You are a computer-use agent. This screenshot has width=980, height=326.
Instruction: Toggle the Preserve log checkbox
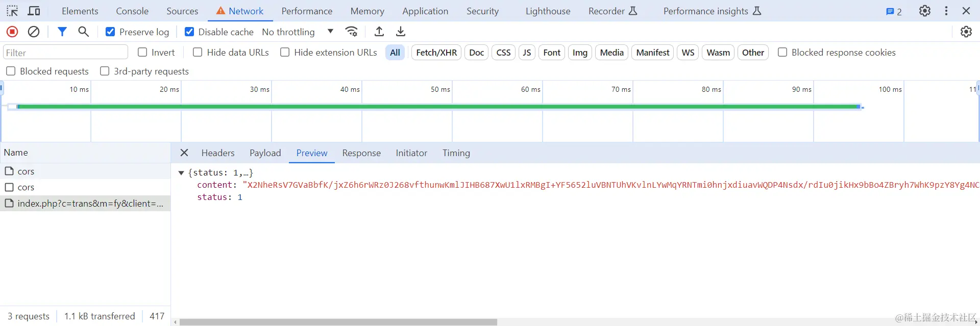coord(110,32)
